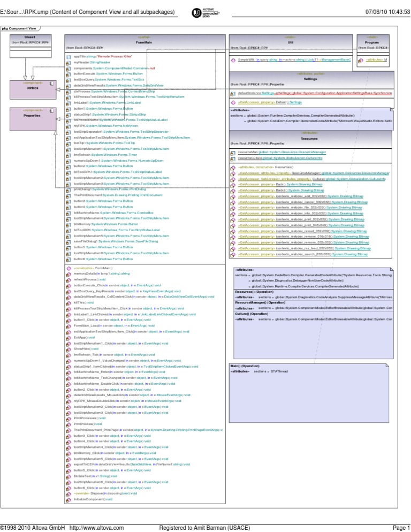Click the icon beside Resources() constructor
This screenshot has height=532, width=411.
click(x=233, y=168)
